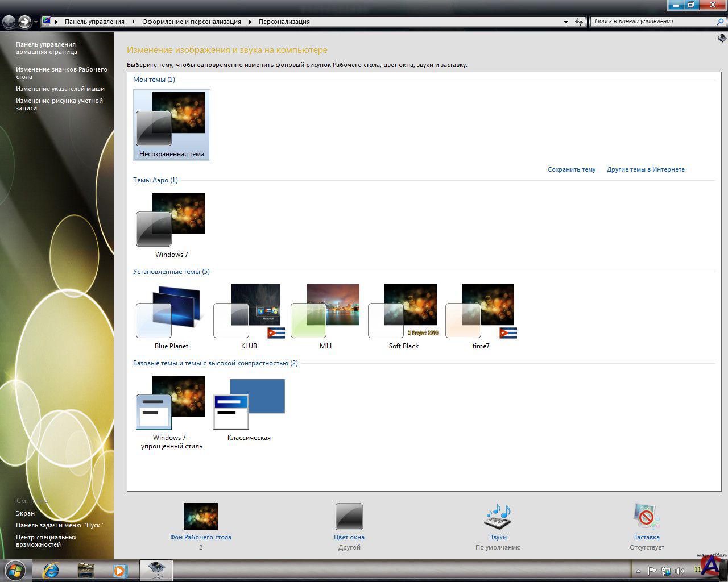Expand arrow after Панель управления breadcrumb

click(134, 22)
